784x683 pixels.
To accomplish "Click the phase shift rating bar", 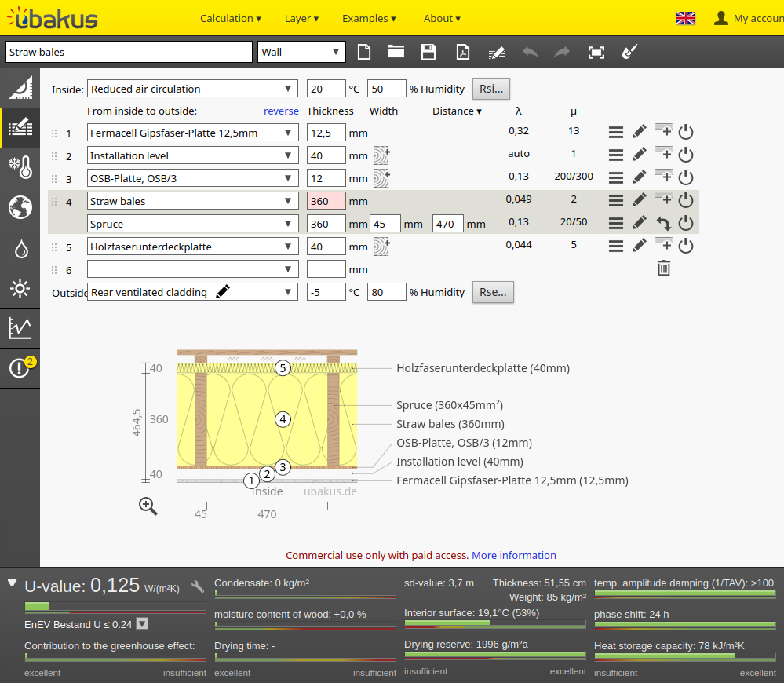I will 685,625.
